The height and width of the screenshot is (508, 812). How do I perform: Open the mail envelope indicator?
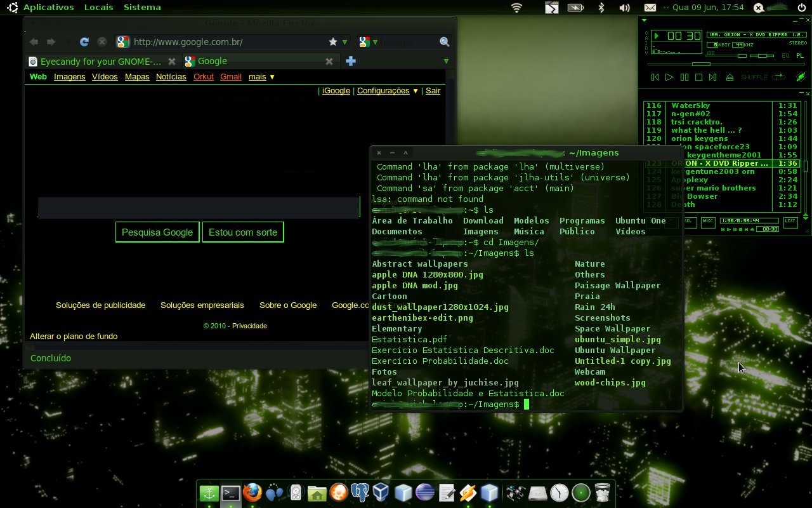650,8
